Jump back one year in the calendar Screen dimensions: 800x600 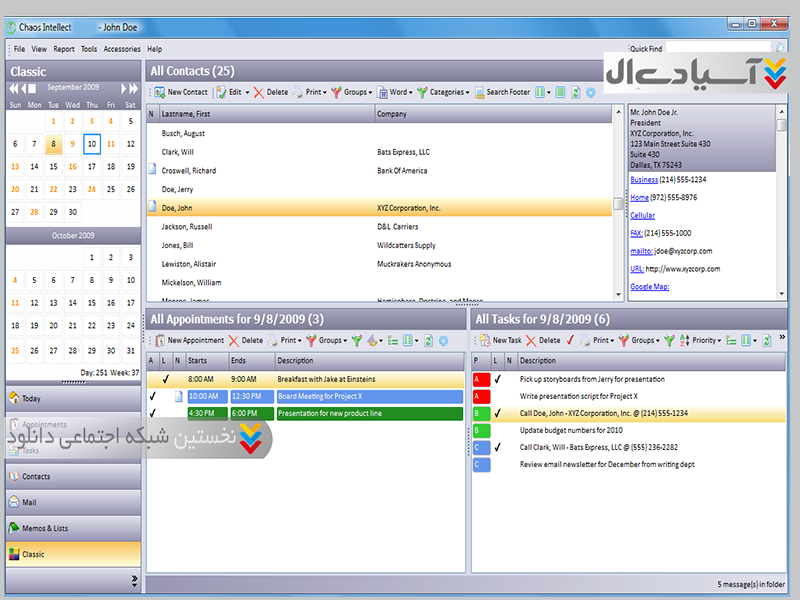(14, 87)
